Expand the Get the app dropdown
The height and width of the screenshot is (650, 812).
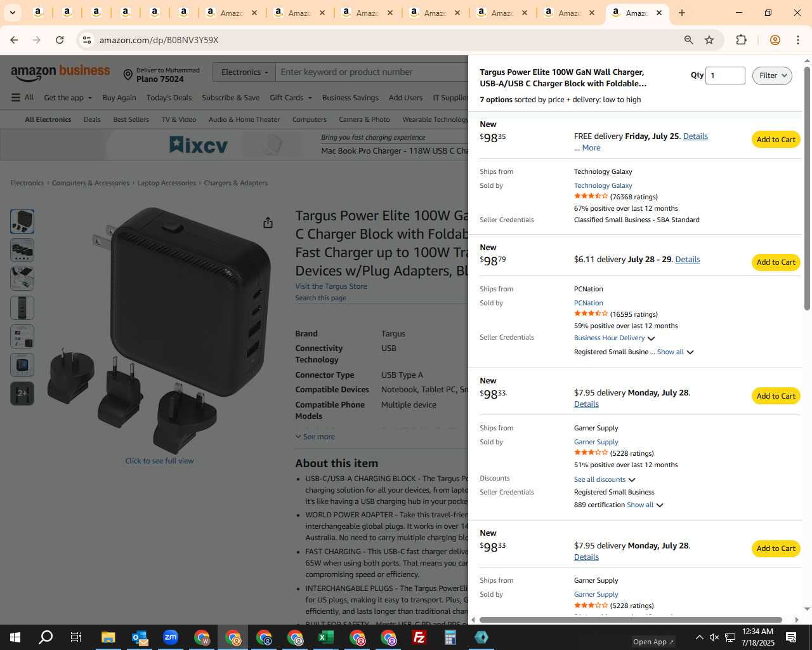(68, 98)
